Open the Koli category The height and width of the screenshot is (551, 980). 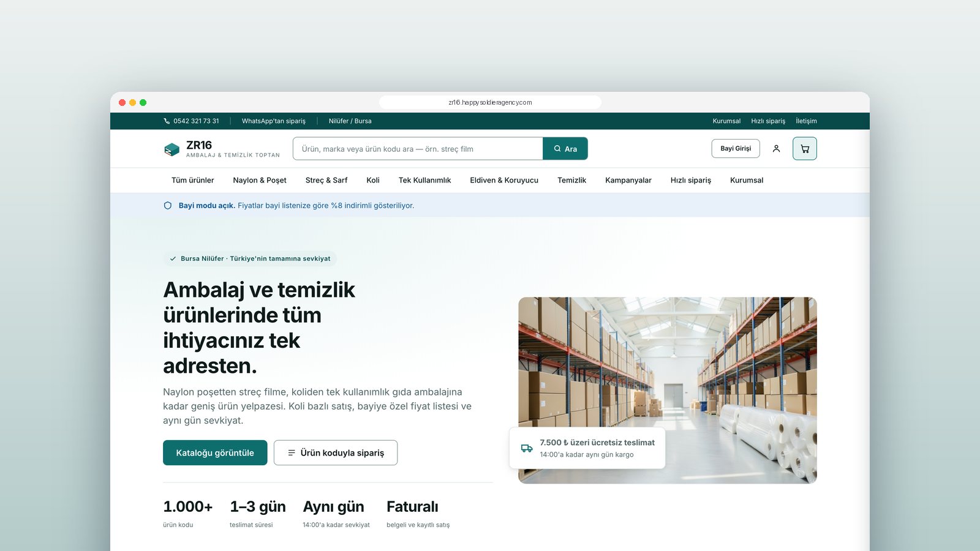click(x=373, y=181)
